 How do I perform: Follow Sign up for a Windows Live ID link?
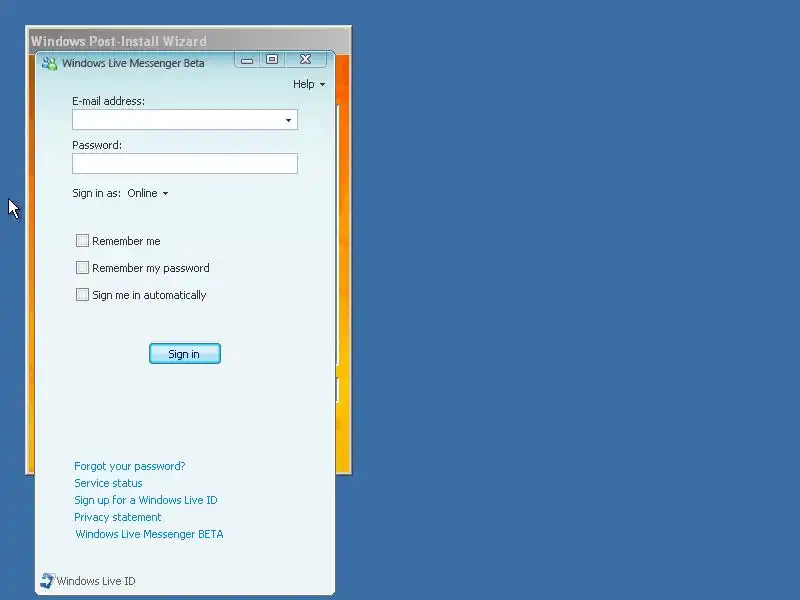(146, 500)
